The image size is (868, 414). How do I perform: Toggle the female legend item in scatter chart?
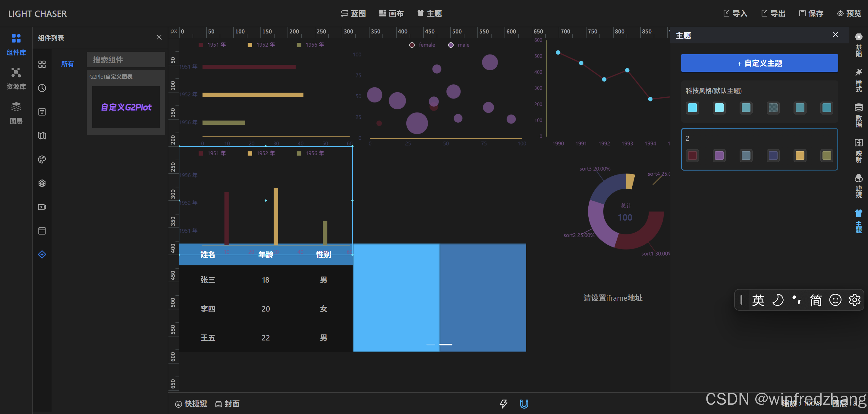[x=422, y=45]
